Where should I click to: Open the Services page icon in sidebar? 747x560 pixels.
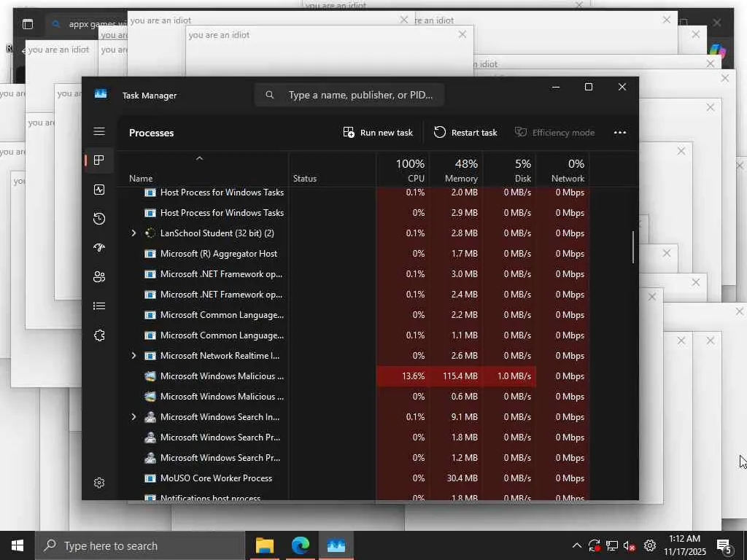[99, 335]
